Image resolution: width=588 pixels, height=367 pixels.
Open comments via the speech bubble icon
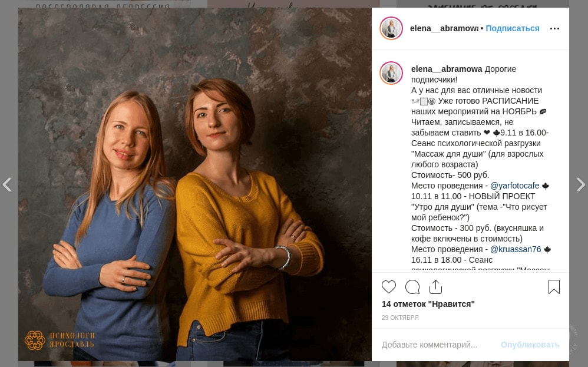click(412, 287)
